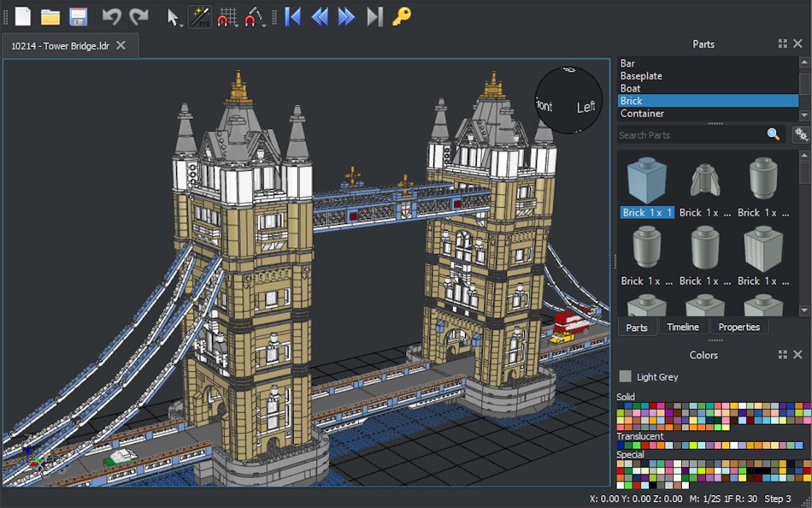The height and width of the screenshot is (508, 812).
Task: Open the Timeline tab
Action: 683,327
